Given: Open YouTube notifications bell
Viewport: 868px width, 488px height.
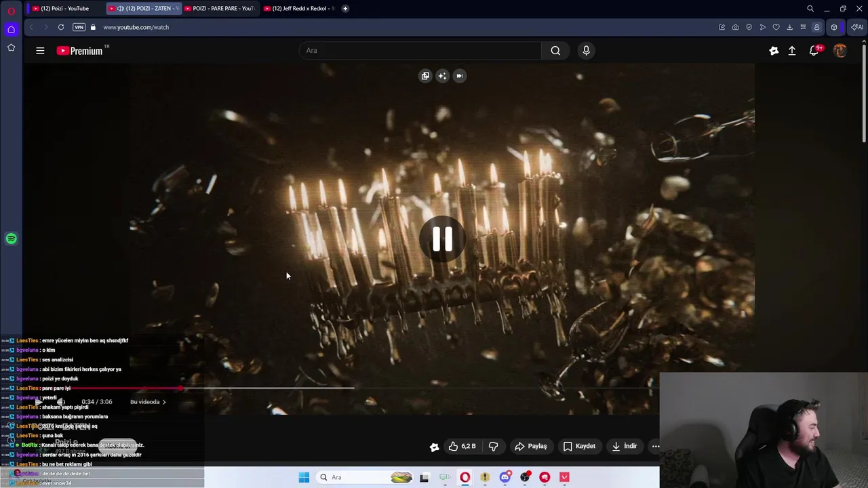Looking at the screenshot, I should (x=814, y=51).
